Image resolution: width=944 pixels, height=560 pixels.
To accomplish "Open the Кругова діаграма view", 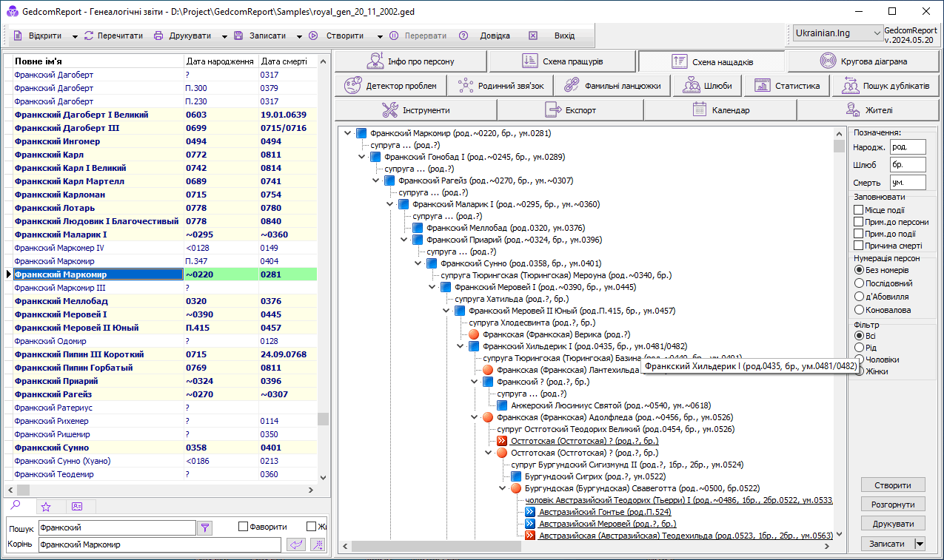I will (x=863, y=61).
